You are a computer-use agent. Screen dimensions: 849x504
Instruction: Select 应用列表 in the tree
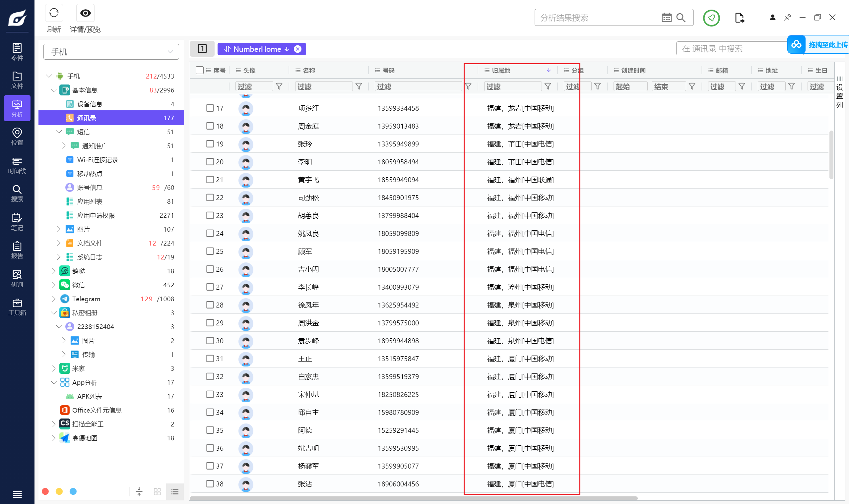pyautogui.click(x=90, y=201)
